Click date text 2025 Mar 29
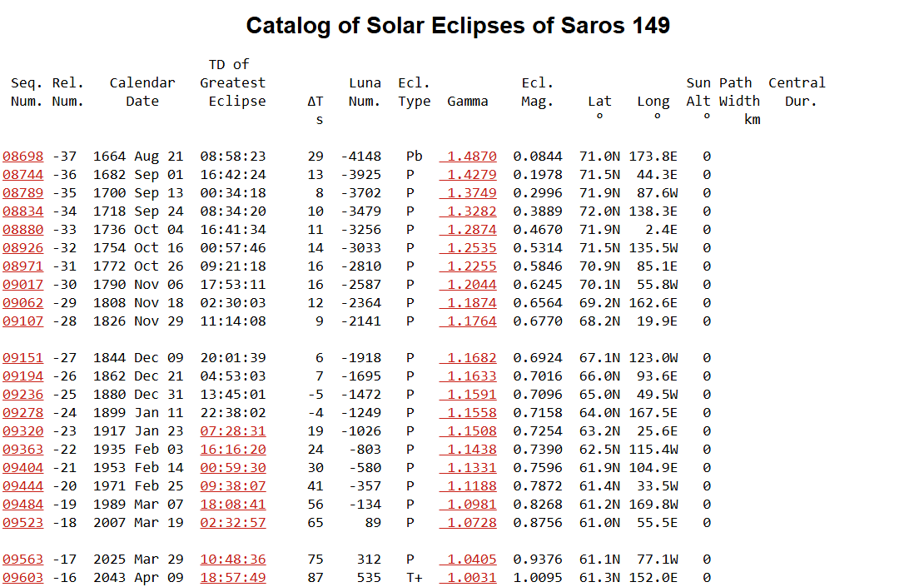This screenshot has height=587, width=924. (x=138, y=559)
